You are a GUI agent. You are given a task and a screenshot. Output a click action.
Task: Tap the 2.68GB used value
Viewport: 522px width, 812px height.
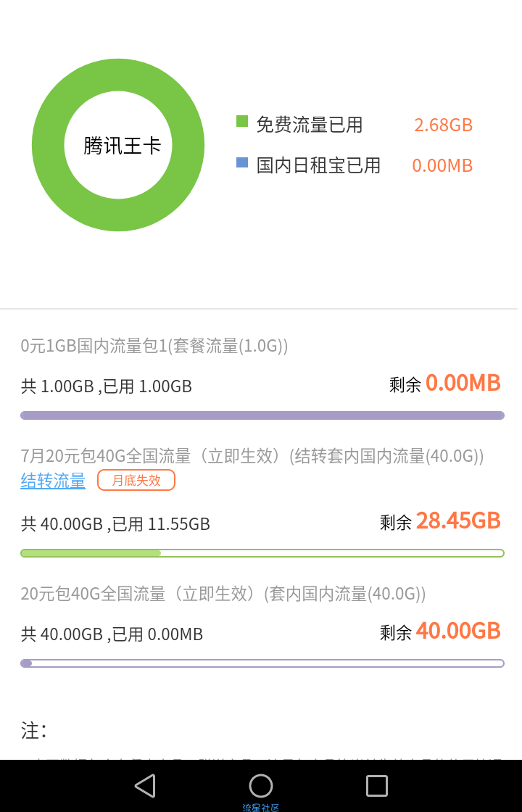pyautogui.click(x=443, y=125)
